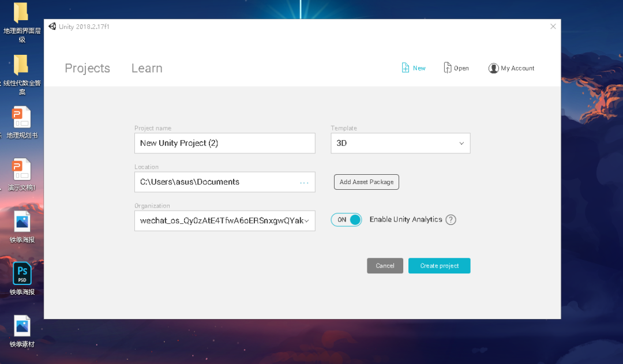Open the Unity Analytics help question mark

click(451, 220)
